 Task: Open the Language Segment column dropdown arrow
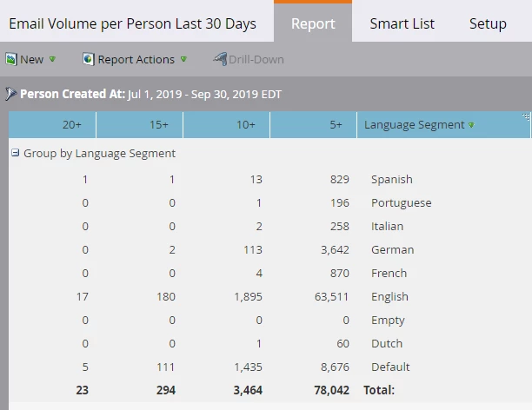(x=471, y=125)
